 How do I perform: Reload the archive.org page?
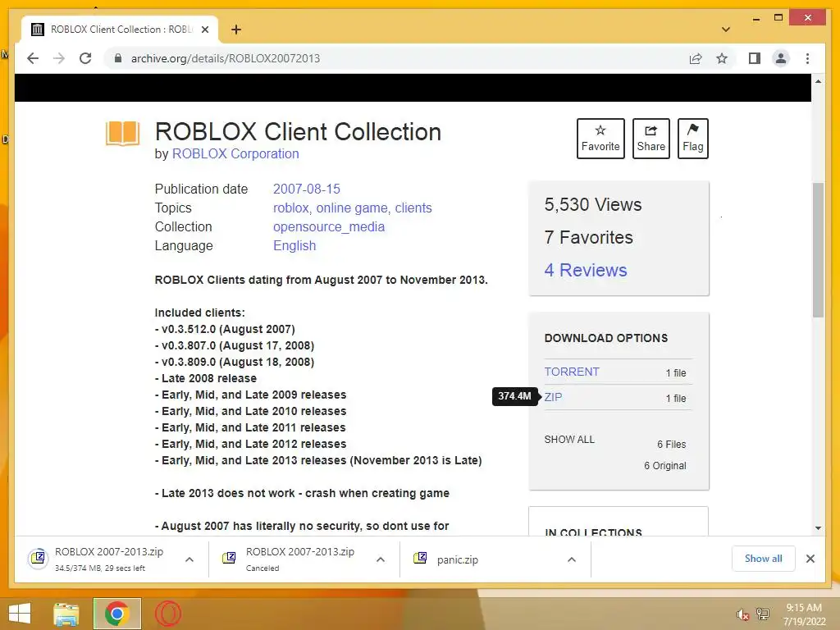pyautogui.click(x=85, y=58)
